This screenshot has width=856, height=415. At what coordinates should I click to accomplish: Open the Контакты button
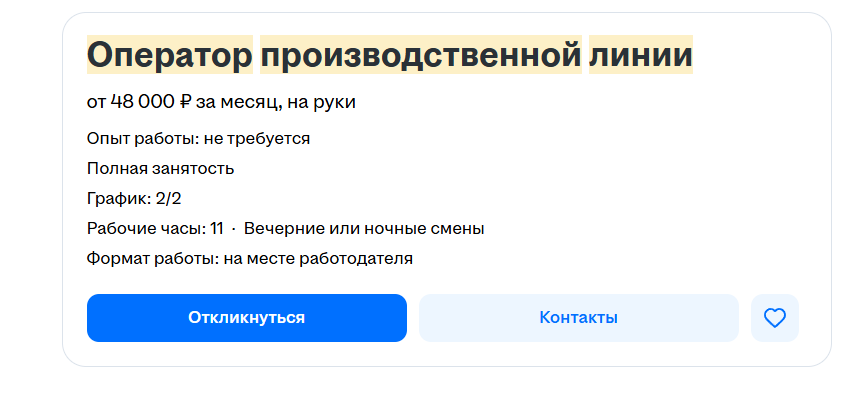tap(579, 318)
